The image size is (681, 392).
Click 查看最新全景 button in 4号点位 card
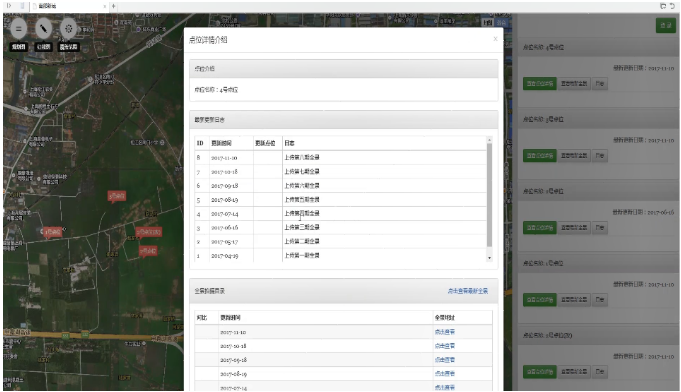point(574,83)
